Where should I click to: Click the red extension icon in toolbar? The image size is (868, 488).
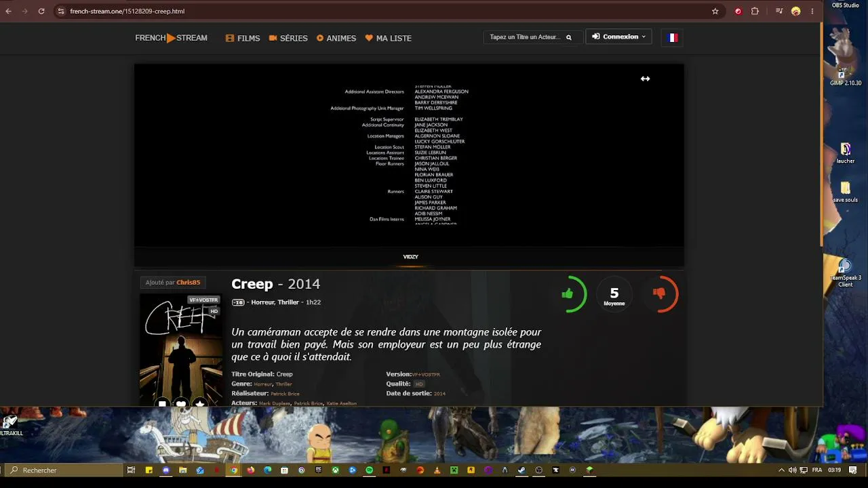738,12
